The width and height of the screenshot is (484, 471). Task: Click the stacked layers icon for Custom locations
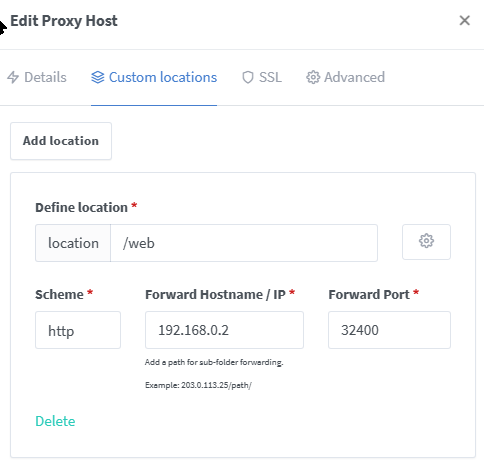click(98, 77)
